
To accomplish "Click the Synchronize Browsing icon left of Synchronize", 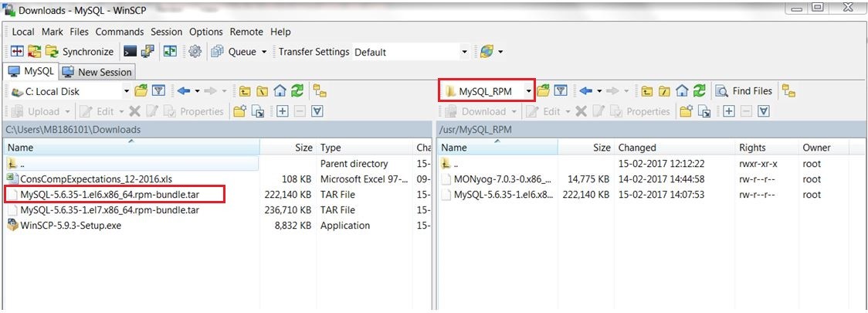I will click(x=34, y=52).
